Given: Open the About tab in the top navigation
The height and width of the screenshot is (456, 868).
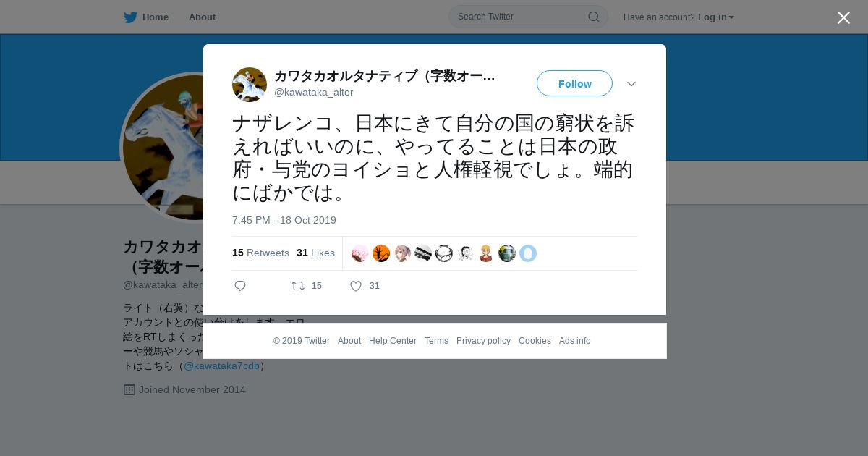Looking at the screenshot, I should click(x=202, y=17).
